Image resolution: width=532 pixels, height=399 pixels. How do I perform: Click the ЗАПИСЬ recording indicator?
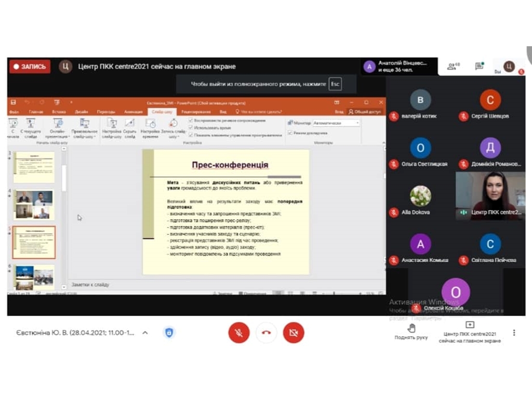(30, 66)
